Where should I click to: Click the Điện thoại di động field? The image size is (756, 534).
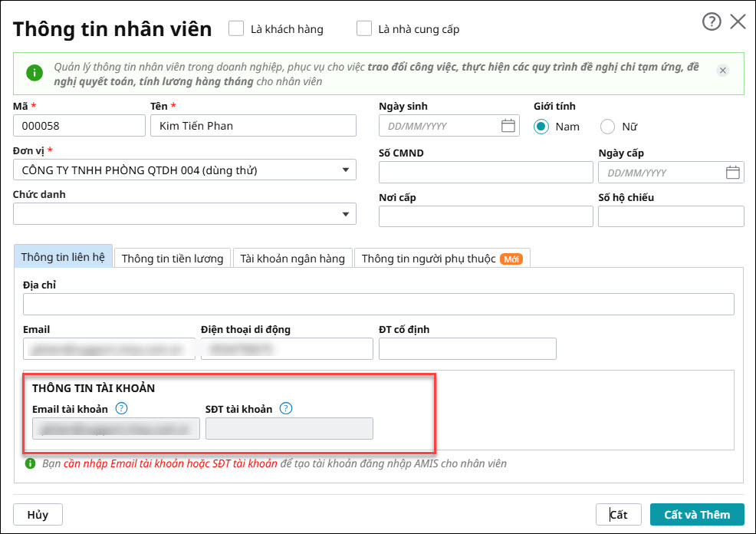click(x=287, y=349)
